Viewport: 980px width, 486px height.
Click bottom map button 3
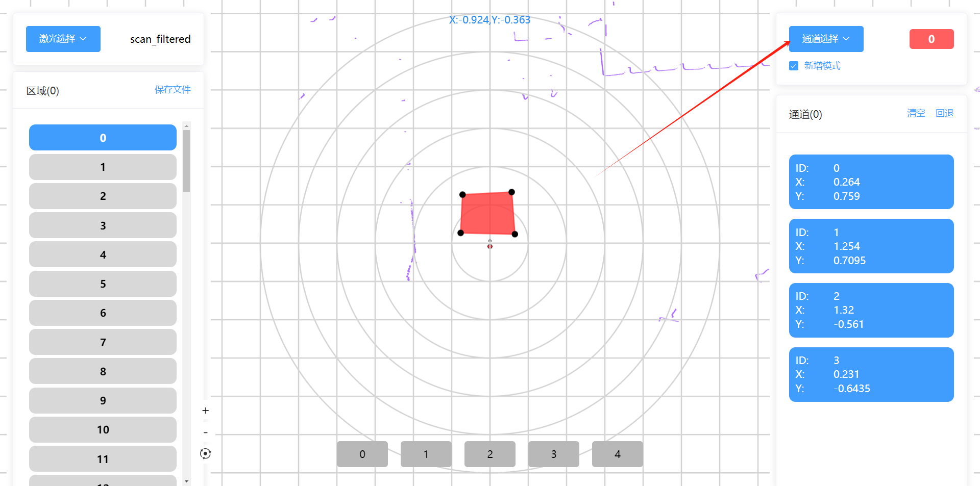[x=554, y=454]
